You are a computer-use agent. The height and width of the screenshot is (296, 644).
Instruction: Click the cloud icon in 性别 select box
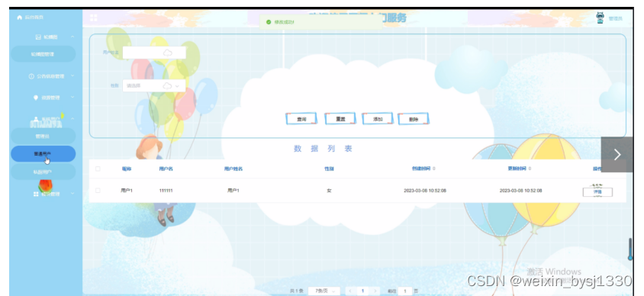click(x=167, y=85)
